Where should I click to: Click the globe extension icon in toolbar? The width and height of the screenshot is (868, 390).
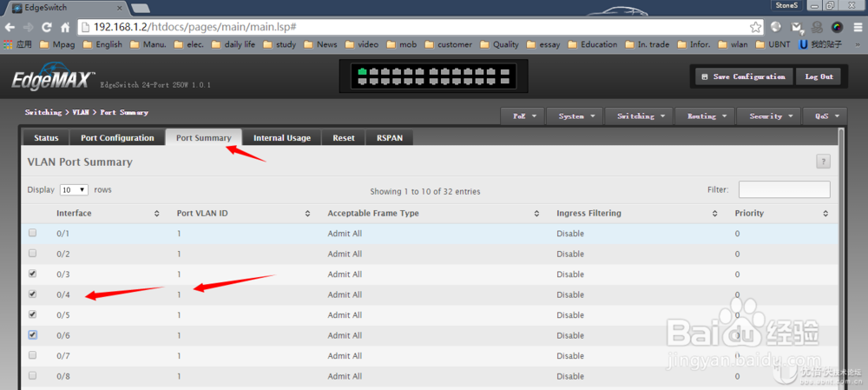coord(776,27)
